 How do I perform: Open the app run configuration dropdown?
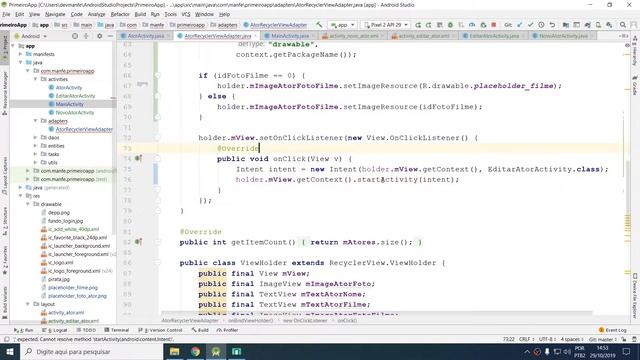pos(343,25)
